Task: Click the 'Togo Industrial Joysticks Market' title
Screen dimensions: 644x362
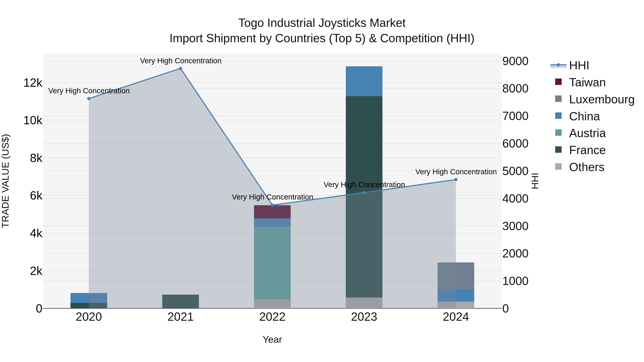Action: coord(322,23)
